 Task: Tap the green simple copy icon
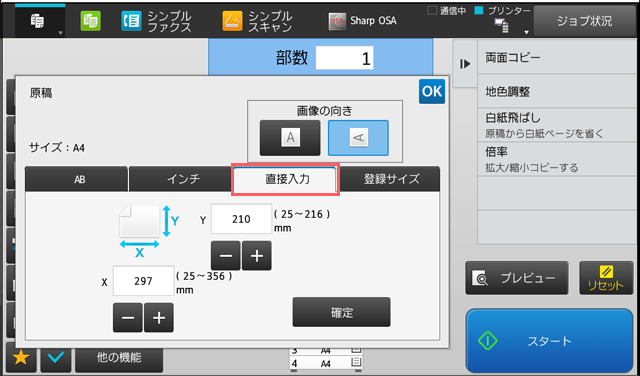pos(90,21)
